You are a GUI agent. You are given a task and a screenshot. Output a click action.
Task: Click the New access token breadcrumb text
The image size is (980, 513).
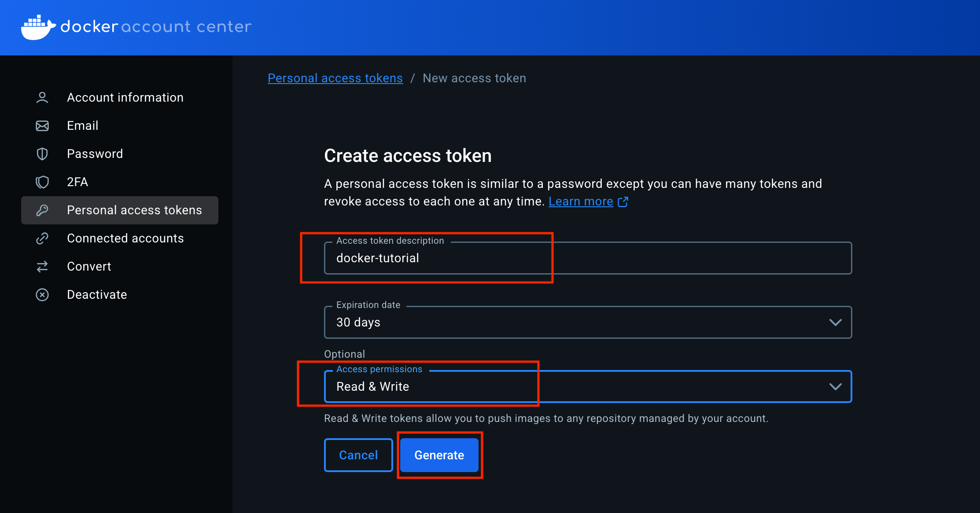coord(474,78)
